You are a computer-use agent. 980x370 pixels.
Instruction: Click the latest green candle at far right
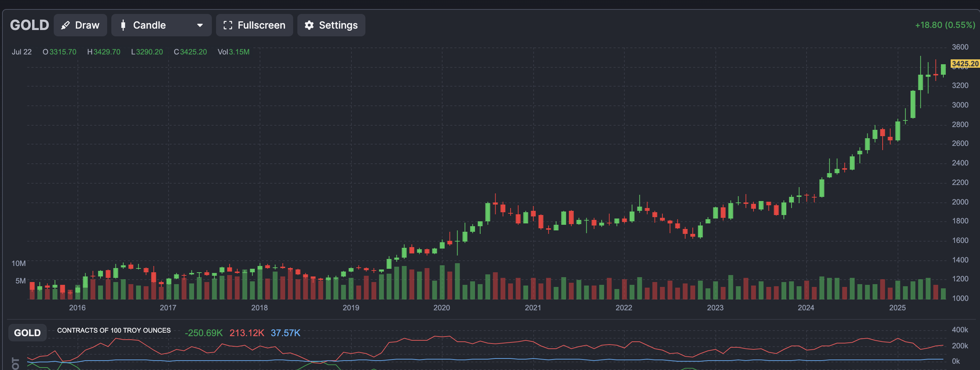tap(943, 70)
